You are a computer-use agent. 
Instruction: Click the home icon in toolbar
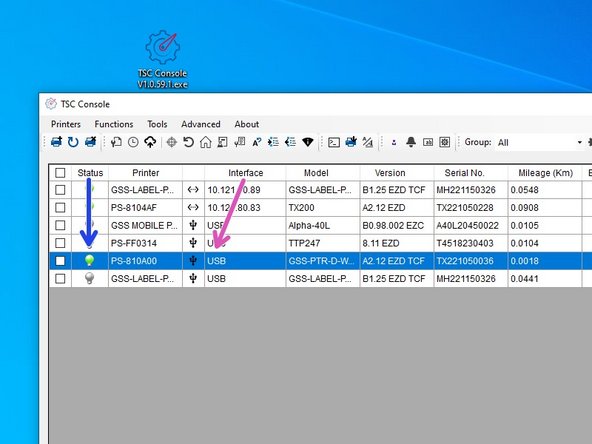tap(205, 142)
